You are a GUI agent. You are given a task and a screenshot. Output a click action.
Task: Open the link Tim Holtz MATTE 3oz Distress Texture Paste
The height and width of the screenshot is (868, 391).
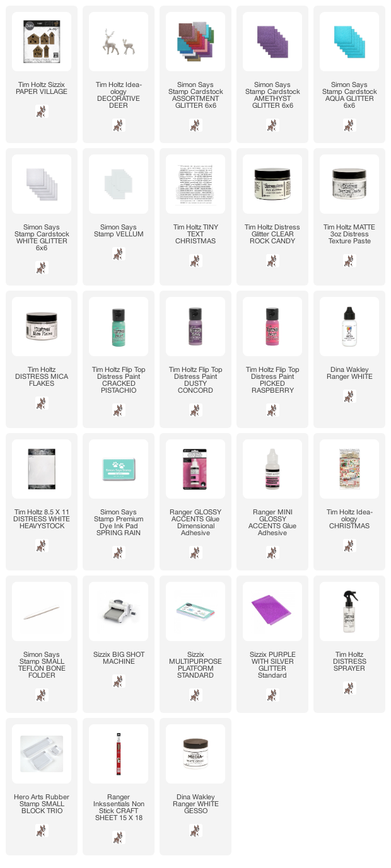click(349, 234)
